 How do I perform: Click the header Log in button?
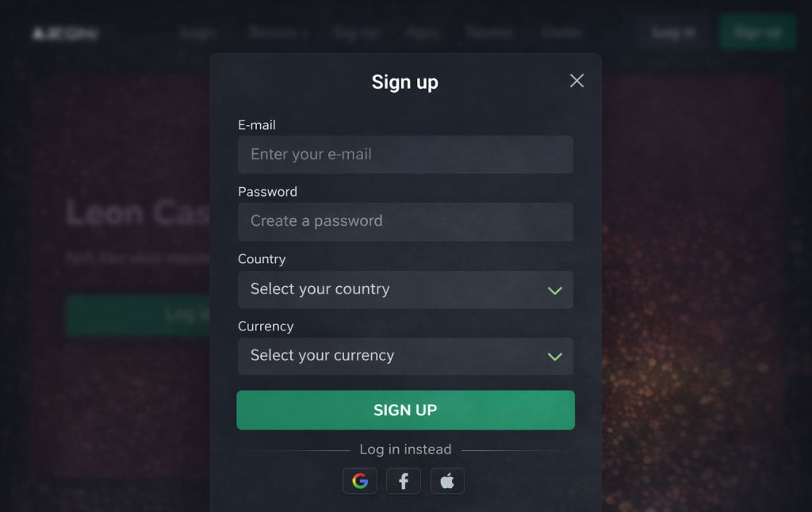pos(672,32)
